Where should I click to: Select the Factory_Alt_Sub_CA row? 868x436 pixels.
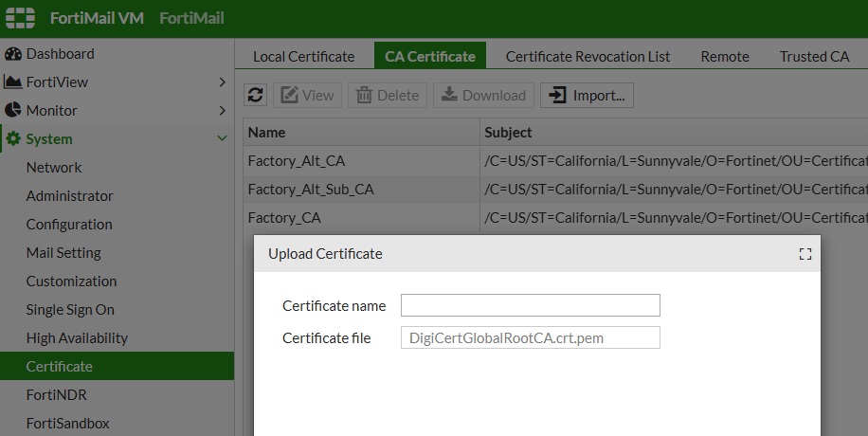point(555,190)
